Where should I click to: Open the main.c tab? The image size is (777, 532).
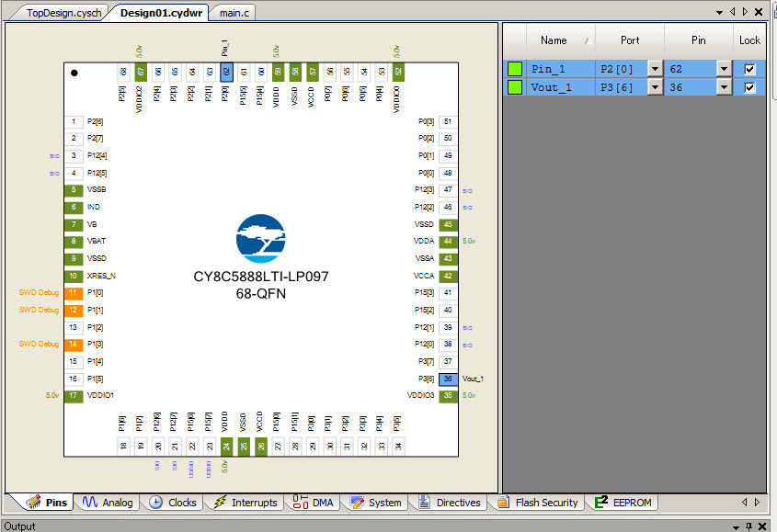(234, 13)
